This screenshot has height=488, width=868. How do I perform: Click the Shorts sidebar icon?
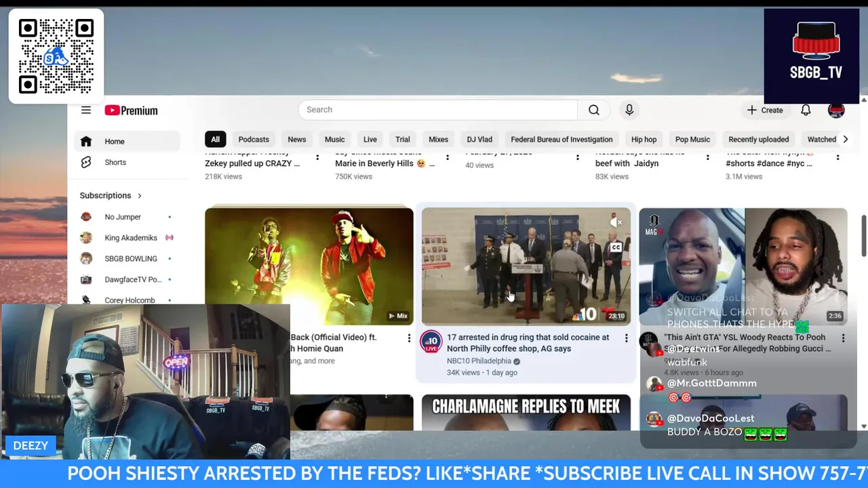coord(86,162)
